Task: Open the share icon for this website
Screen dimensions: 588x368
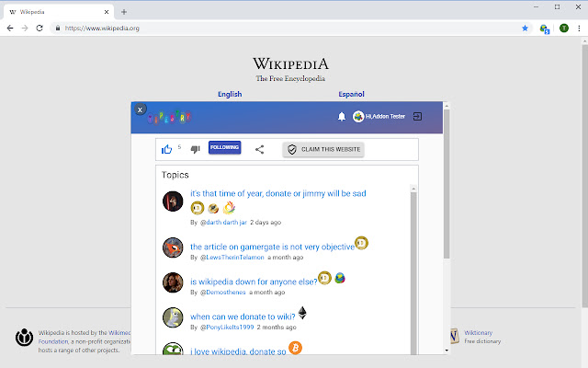Action: point(259,149)
